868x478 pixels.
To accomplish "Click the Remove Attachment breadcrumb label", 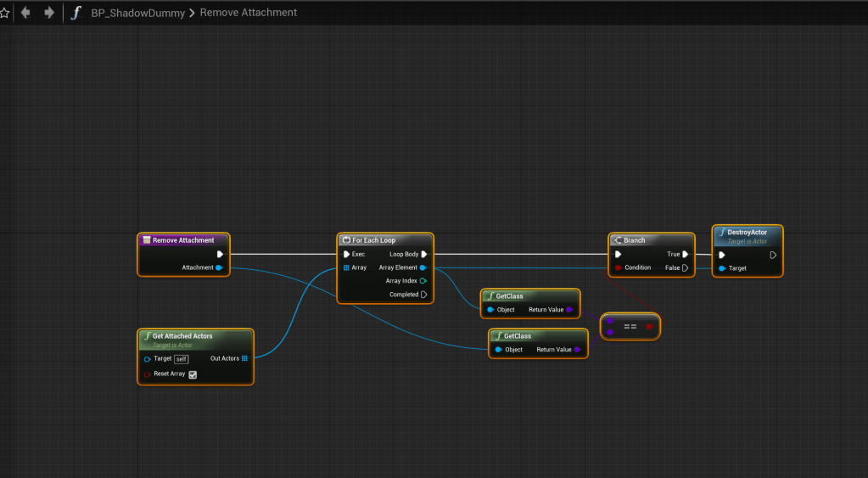I will tap(249, 13).
